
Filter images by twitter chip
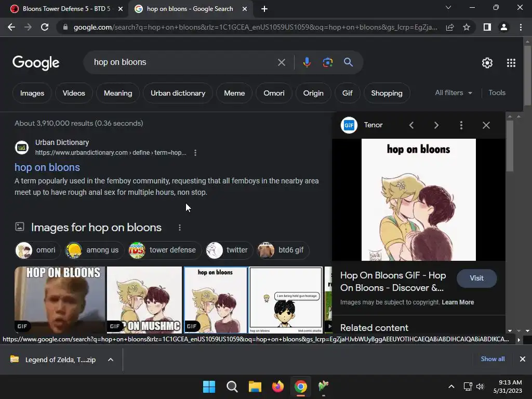tap(229, 250)
